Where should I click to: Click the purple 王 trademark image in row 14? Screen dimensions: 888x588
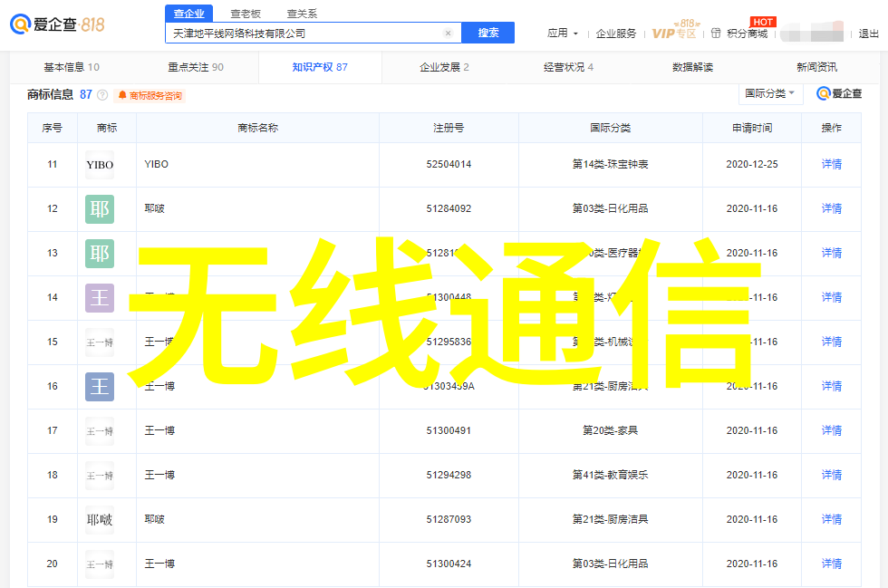click(100, 298)
